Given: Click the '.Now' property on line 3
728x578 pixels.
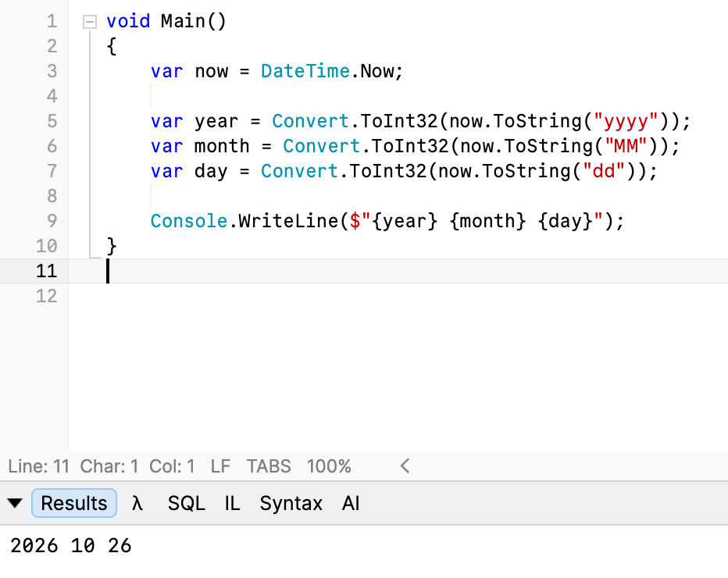Looking at the screenshot, I should click(x=372, y=71).
